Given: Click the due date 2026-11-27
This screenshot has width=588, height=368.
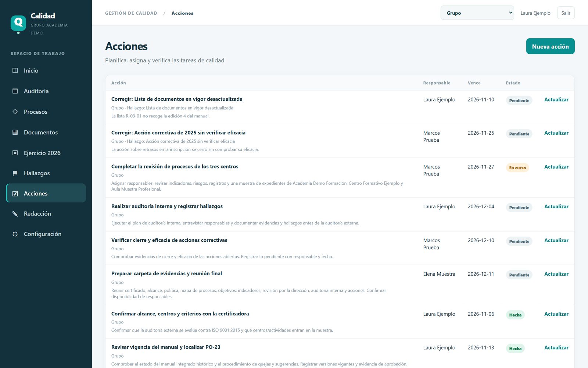Looking at the screenshot, I should point(481,167).
